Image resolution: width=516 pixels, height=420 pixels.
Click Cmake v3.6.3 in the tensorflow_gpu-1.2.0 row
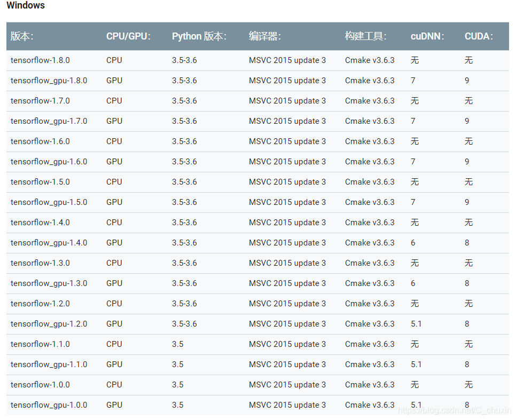[x=370, y=324]
